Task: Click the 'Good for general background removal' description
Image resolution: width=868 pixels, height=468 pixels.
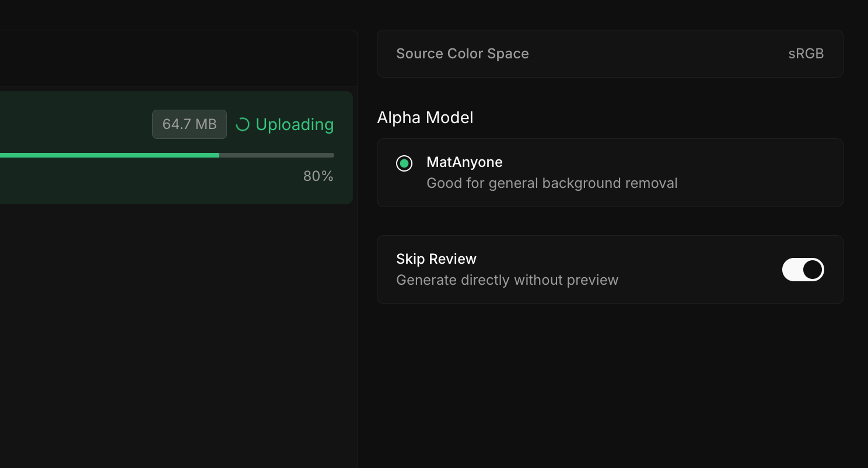Action: click(552, 183)
